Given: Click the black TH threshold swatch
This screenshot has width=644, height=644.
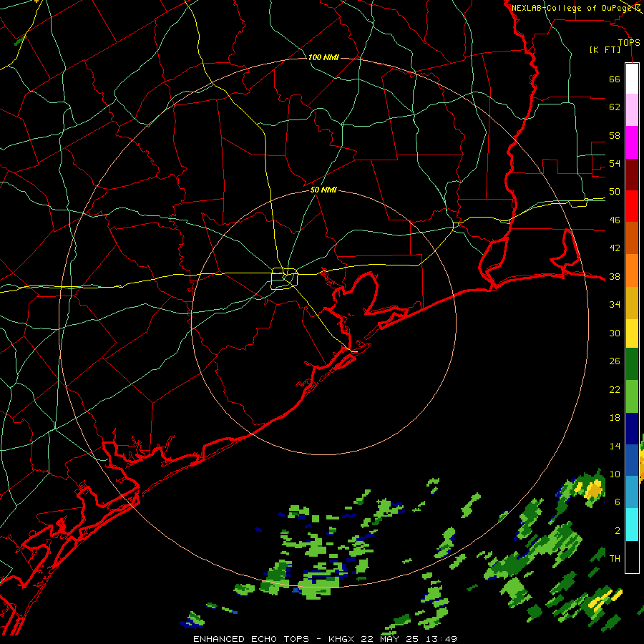Looking at the screenshot, I should pyautogui.click(x=632, y=557).
